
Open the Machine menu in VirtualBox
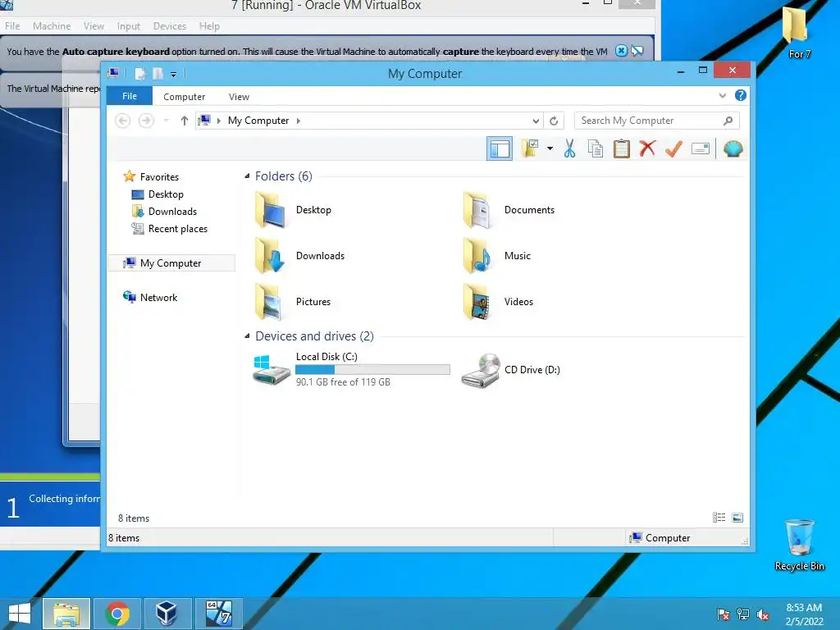coord(52,25)
